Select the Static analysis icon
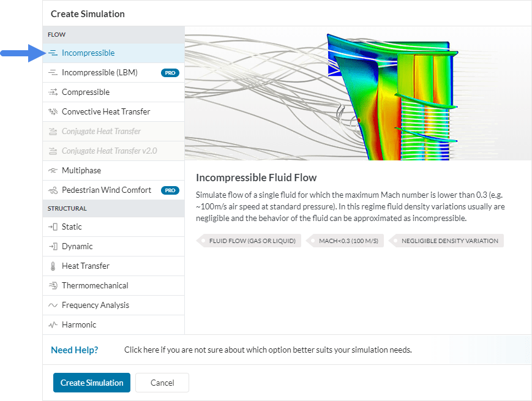The height and width of the screenshot is (401, 532). click(x=52, y=227)
